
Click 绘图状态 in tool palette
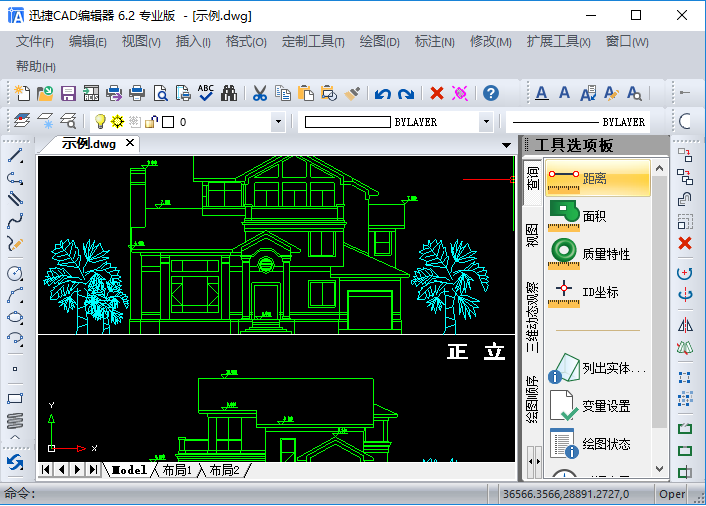[x=598, y=443]
